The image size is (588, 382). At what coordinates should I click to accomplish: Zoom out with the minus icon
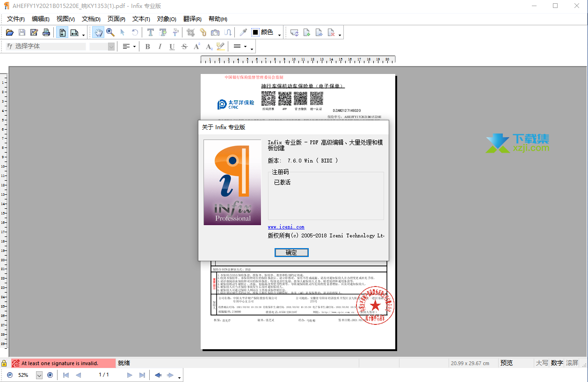[x=9, y=375]
